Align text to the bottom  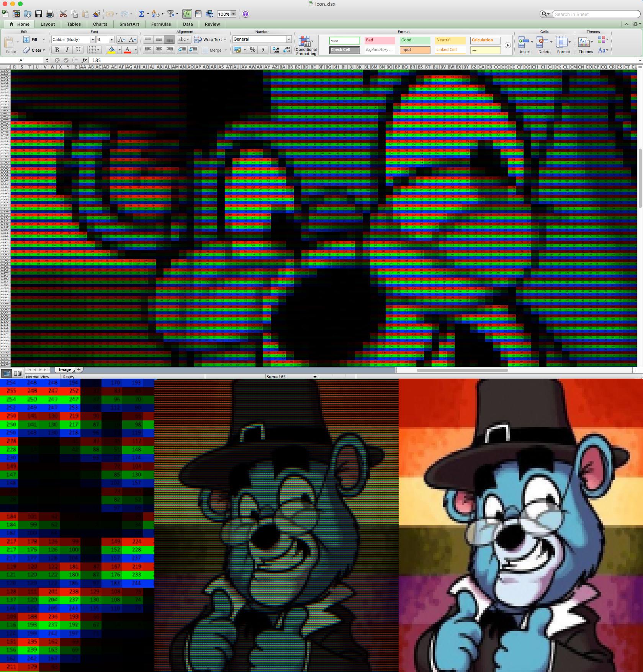click(169, 39)
